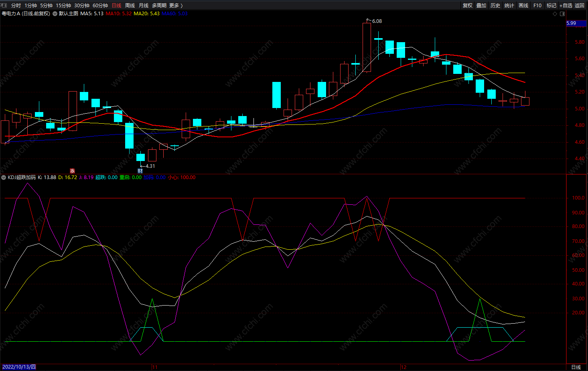The image size is (588, 371).
Task: Select the 月线 monthly period tab
Action: coord(143,5)
